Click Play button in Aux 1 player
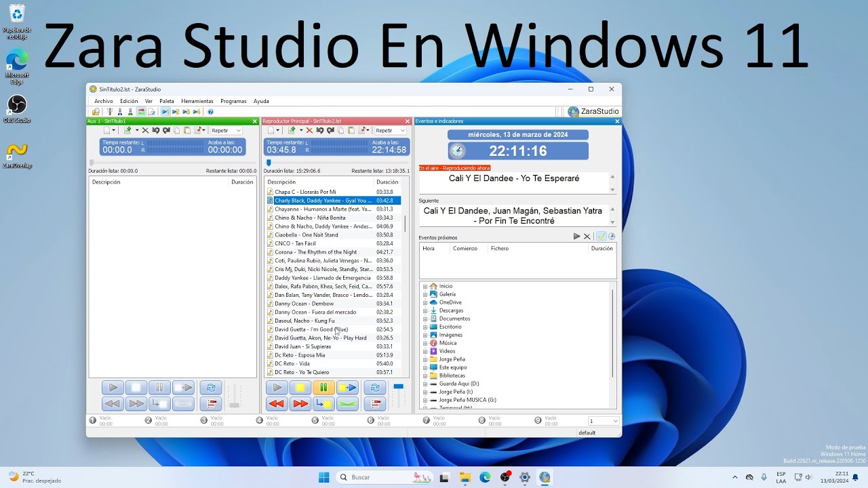Viewport: 868px width, 488px height. [113, 388]
